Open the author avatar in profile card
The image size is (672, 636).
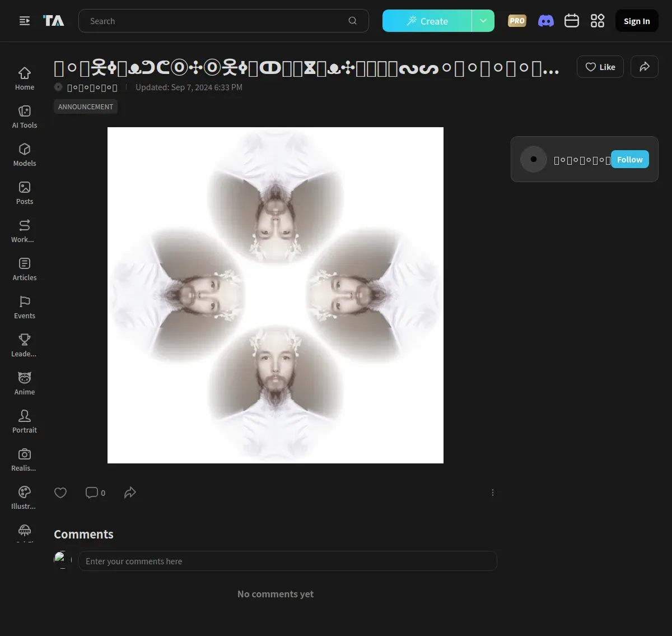(x=534, y=159)
